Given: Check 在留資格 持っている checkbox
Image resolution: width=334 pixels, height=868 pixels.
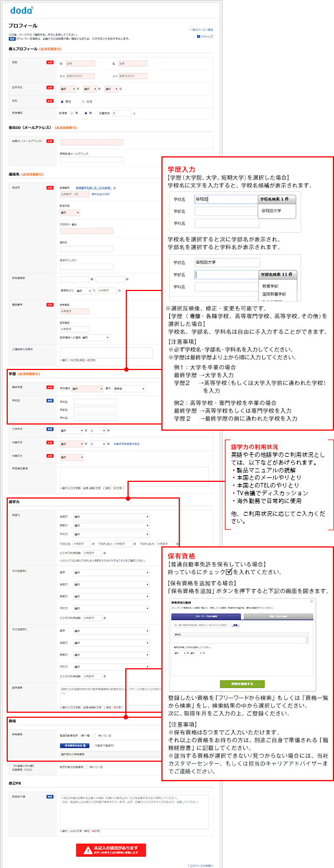Looking at the screenshot, I should (x=86, y=766).
